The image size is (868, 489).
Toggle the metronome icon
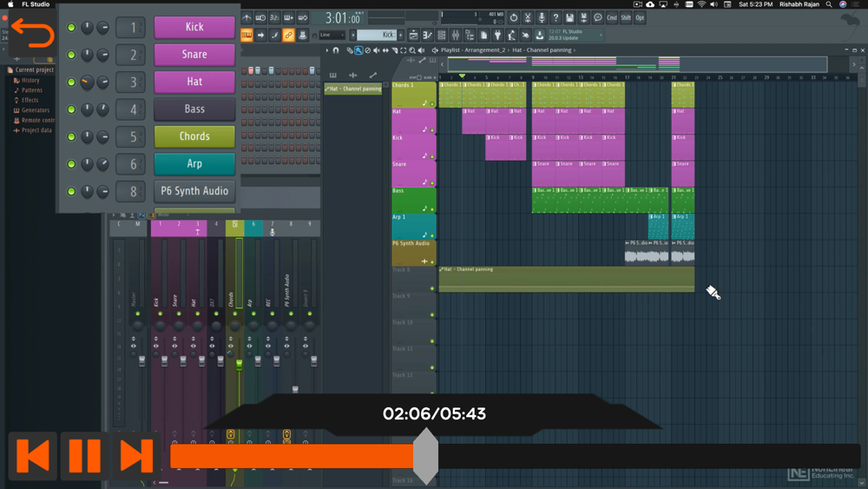247,17
